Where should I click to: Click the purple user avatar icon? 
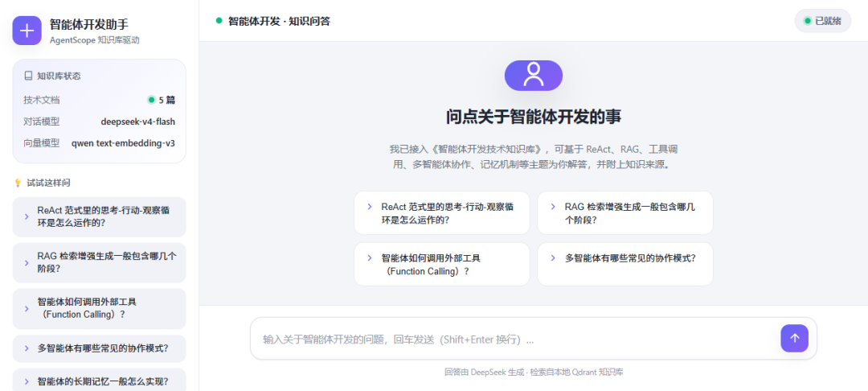click(x=534, y=76)
